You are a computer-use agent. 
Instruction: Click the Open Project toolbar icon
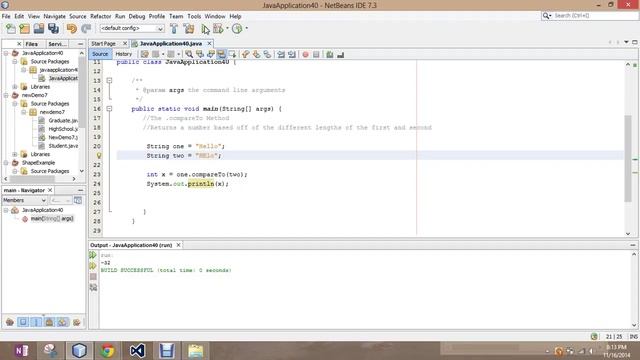39,29
